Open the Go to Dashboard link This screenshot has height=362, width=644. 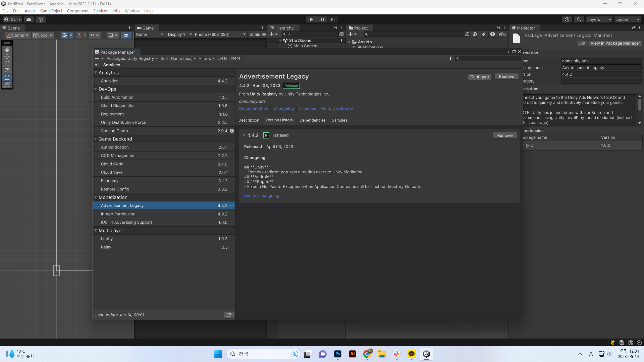[337, 109]
